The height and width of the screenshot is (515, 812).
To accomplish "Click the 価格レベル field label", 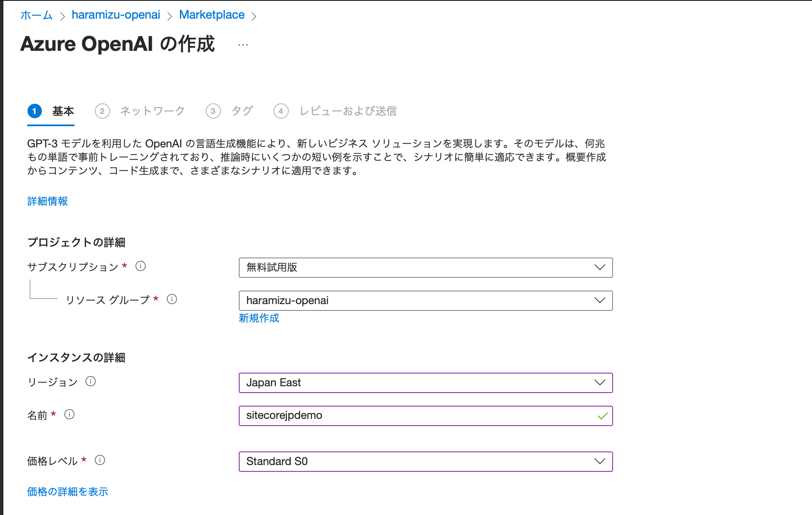I will point(52,461).
